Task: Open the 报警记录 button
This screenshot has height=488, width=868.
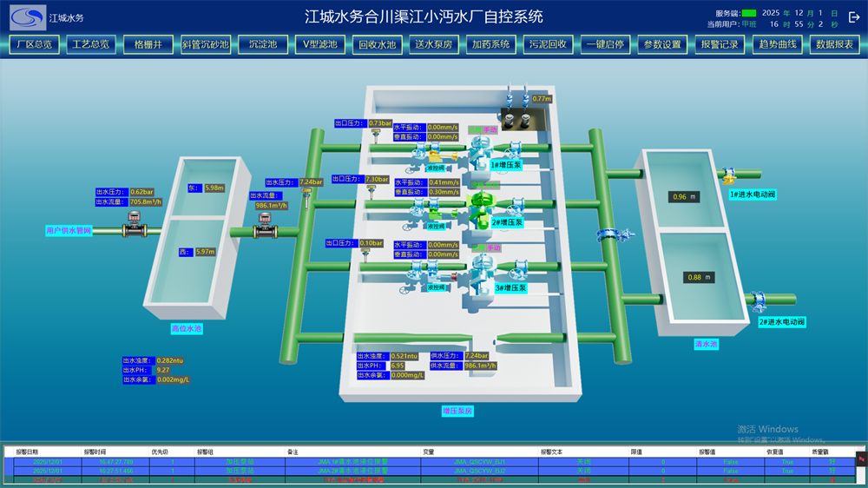Action: click(x=720, y=44)
